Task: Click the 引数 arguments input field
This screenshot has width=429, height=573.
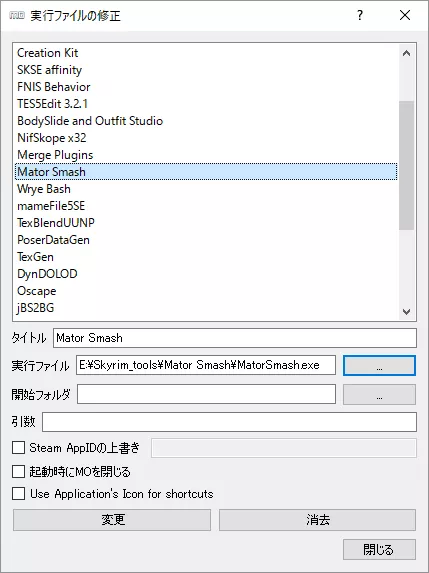Action: [229, 422]
